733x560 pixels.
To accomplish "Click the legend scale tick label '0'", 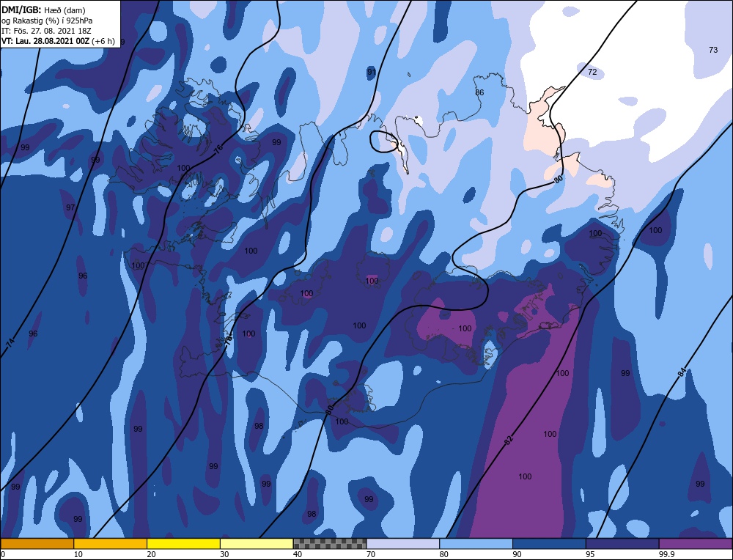I will (3, 554).
